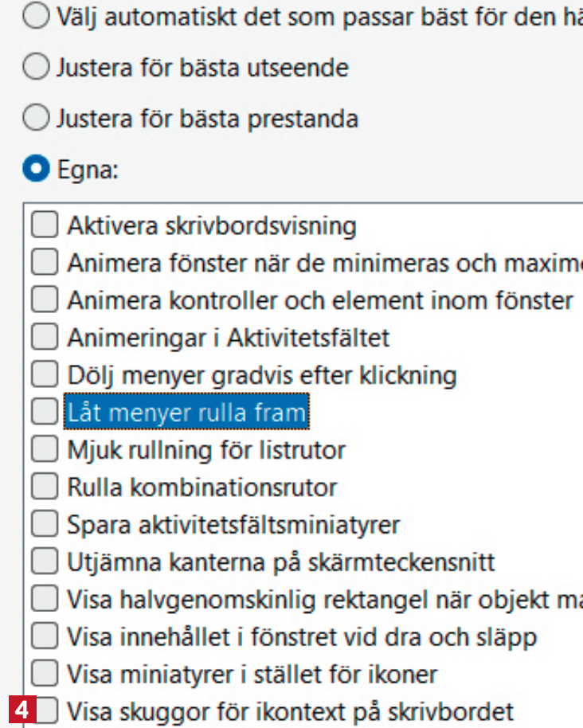Viewport: 583px width, 728px height.
Task: Check 'Animera kontroller och element inom fönster'
Action: point(45,300)
